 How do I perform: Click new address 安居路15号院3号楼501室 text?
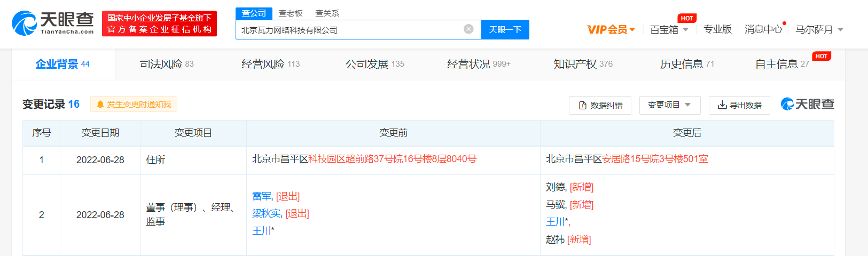coord(655,159)
